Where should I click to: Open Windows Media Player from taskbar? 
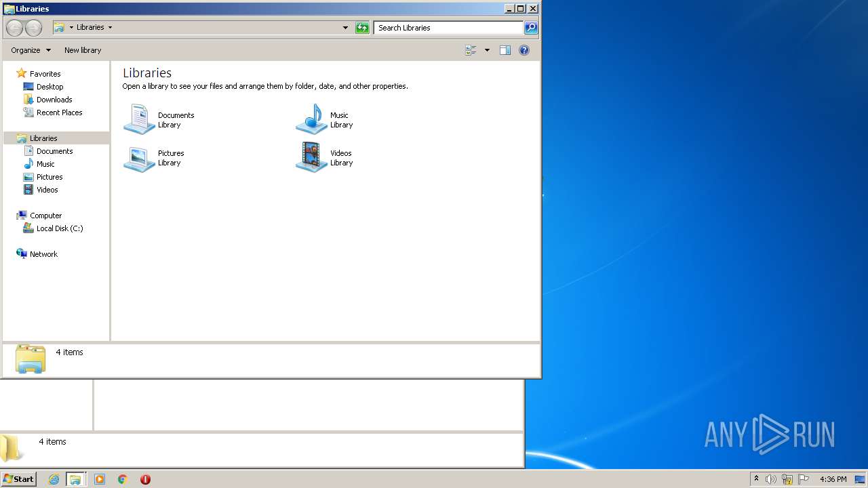[x=100, y=479]
